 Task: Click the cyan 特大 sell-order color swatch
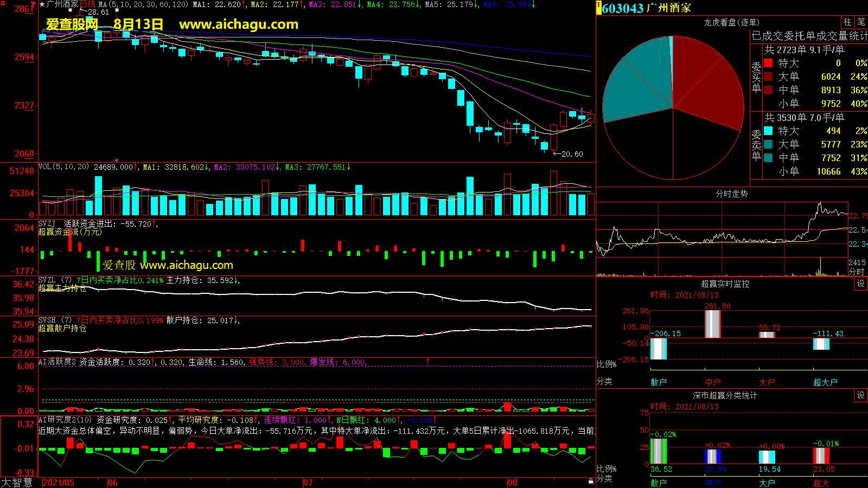[768, 131]
